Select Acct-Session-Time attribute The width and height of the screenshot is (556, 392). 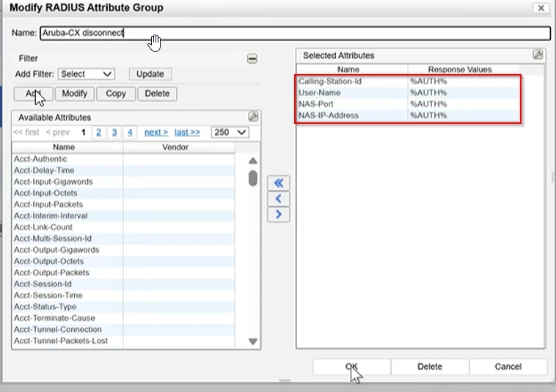(x=123, y=295)
